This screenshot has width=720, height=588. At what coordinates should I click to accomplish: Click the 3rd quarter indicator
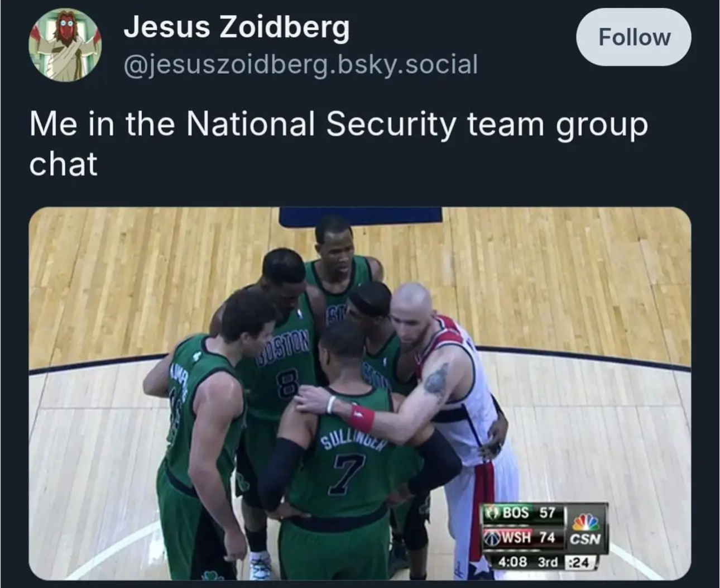point(548,562)
